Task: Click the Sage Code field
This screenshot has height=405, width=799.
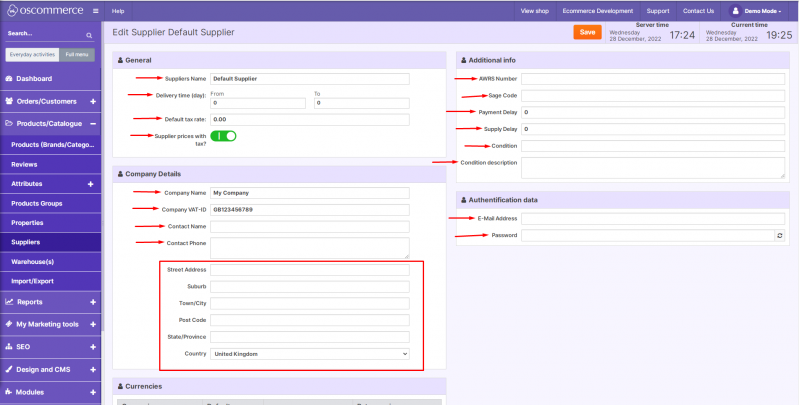Action: pyautogui.click(x=653, y=96)
